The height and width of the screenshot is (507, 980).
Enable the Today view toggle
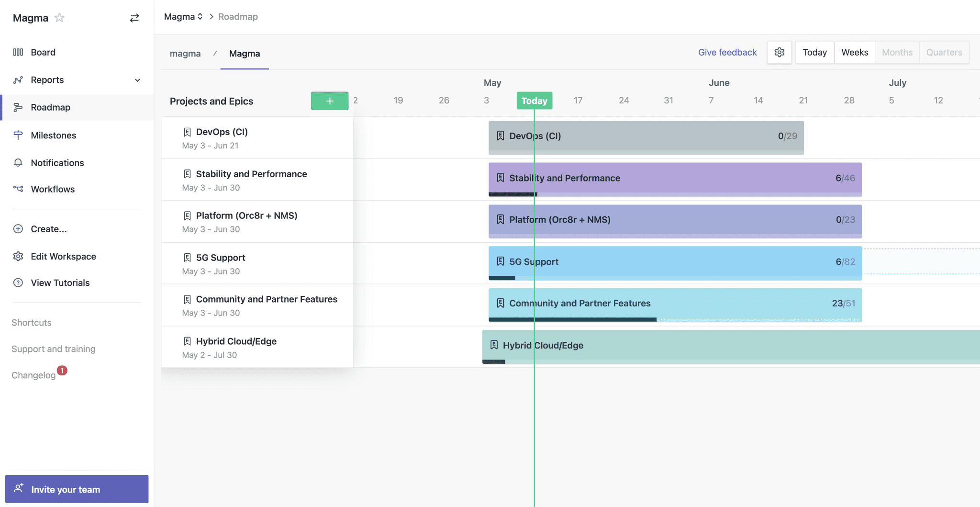click(x=814, y=52)
